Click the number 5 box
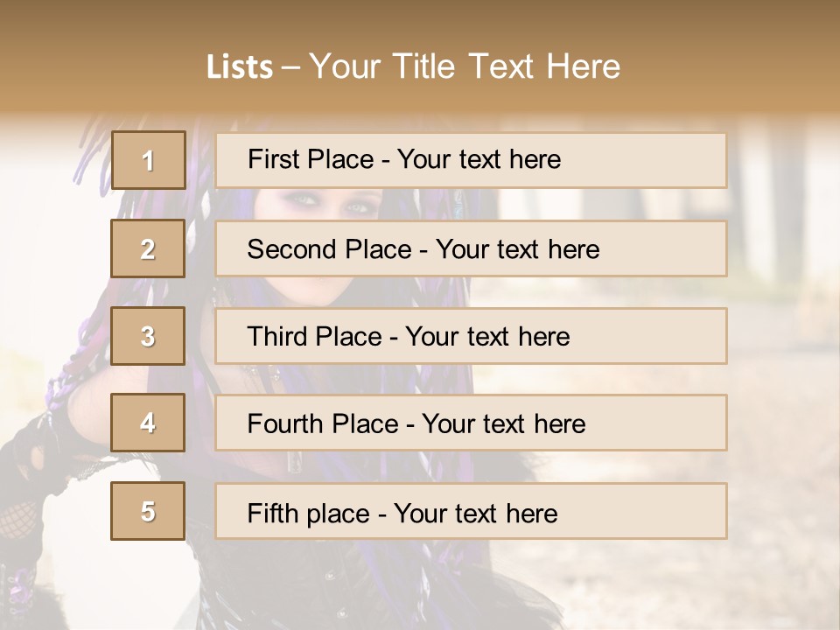 pyautogui.click(x=148, y=511)
